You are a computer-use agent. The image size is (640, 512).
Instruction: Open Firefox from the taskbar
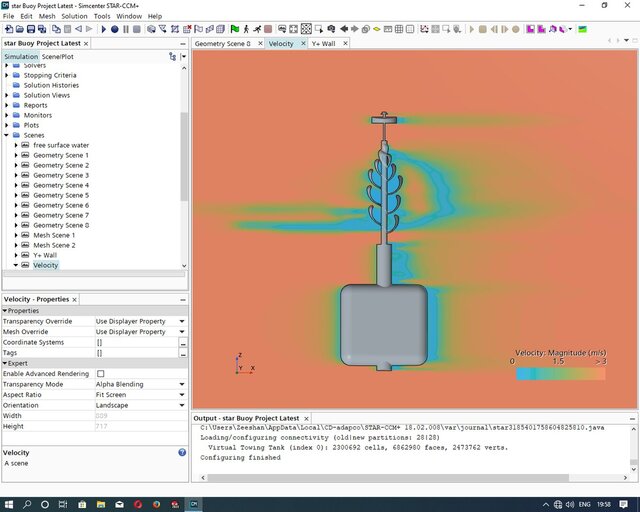(156, 504)
